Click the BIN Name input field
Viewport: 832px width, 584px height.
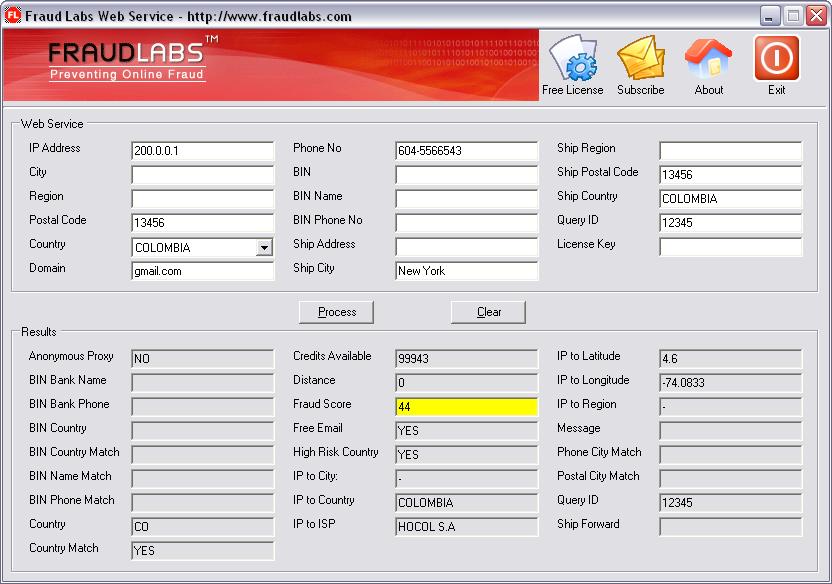pyautogui.click(x=466, y=199)
